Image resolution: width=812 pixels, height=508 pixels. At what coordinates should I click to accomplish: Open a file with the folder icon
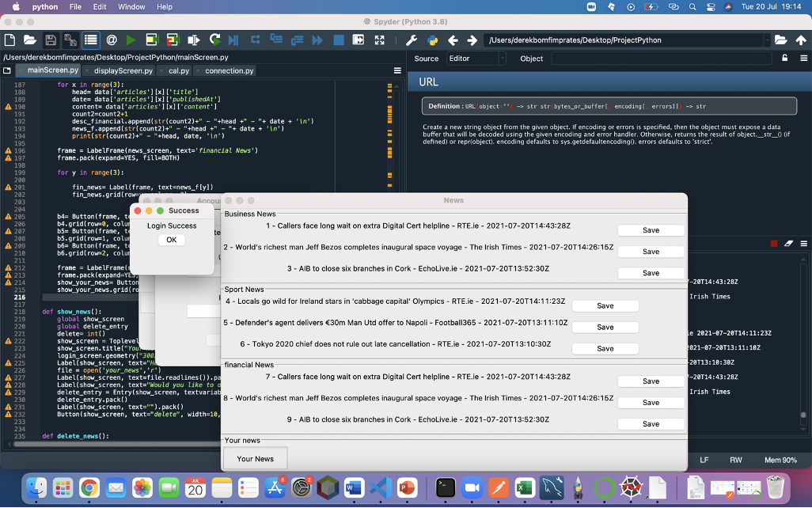[29, 40]
